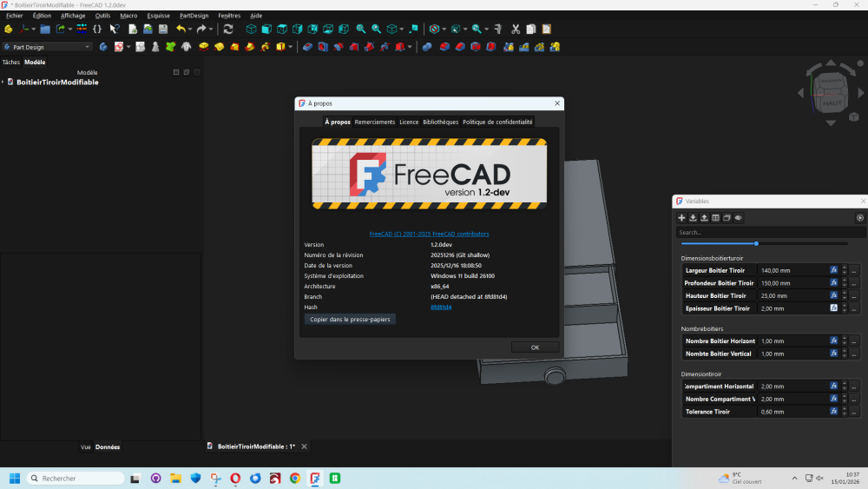The image size is (868, 489).
Task: Open the export arrow icon dropdown
Action: 69,30
